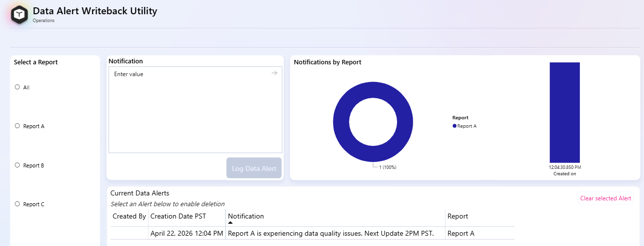Viewport: 644px width, 246px height.
Task: Click the blue donut chart ring
Action: tap(341, 122)
